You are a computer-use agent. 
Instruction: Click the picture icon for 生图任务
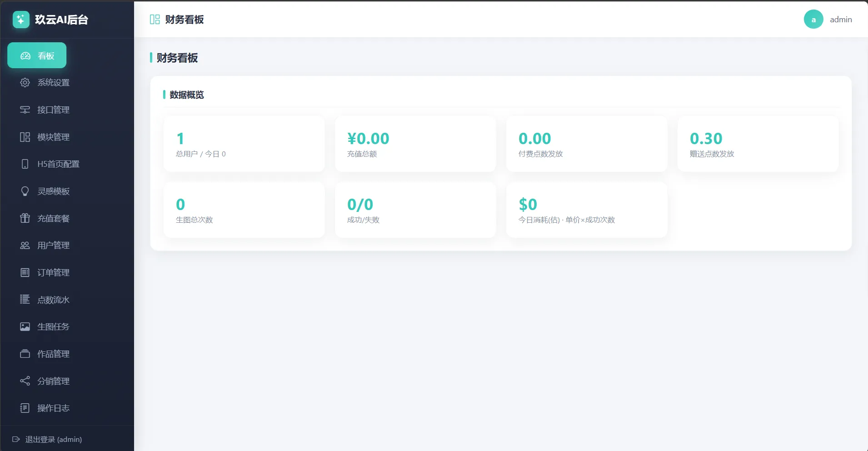click(x=25, y=326)
